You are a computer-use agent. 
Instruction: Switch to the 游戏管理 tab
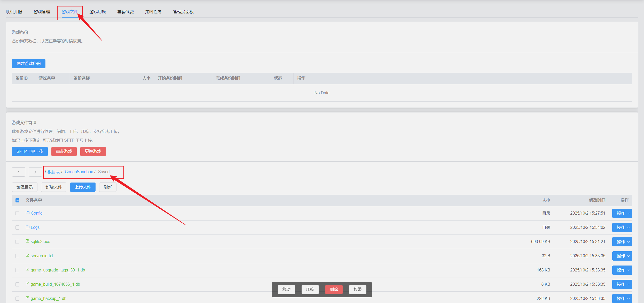point(42,12)
